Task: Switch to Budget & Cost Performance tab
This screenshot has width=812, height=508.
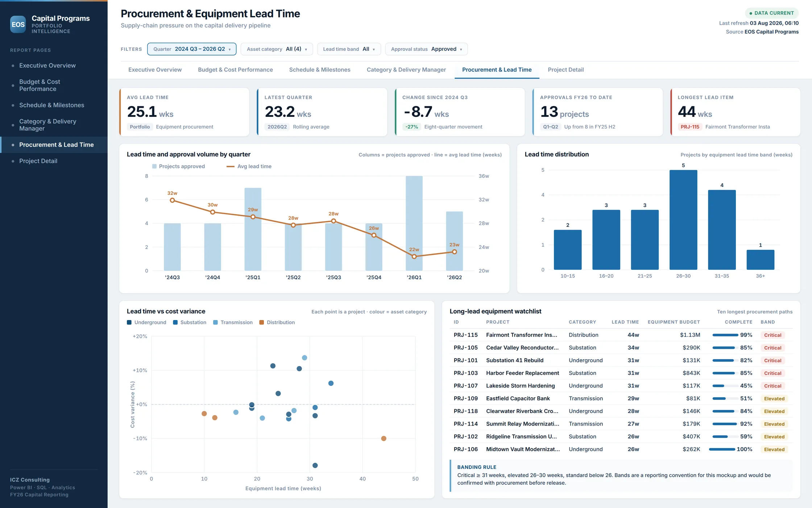Action: (x=235, y=70)
